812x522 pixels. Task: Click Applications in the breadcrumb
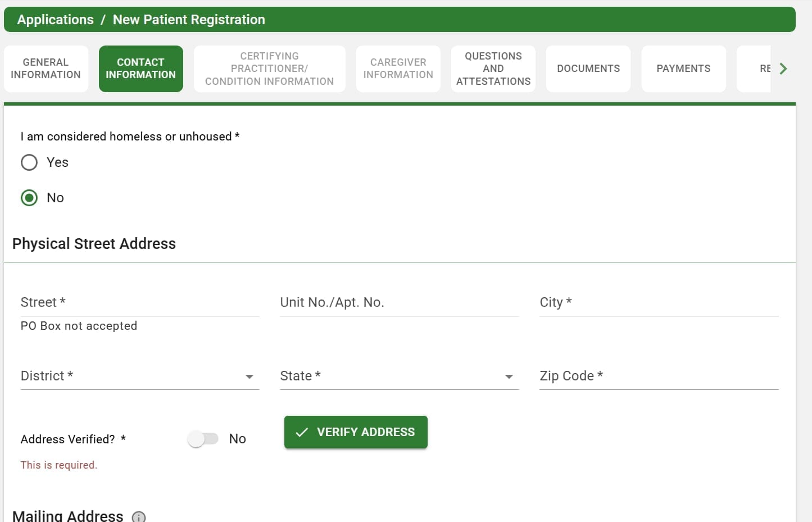coord(55,19)
